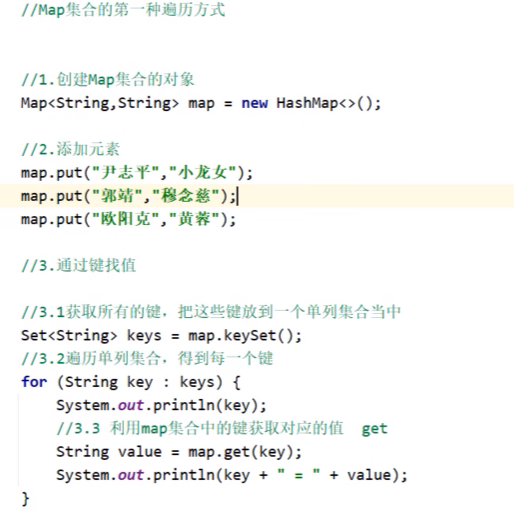Click the comment "//1.创建Map集合的对象"

click(108, 80)
